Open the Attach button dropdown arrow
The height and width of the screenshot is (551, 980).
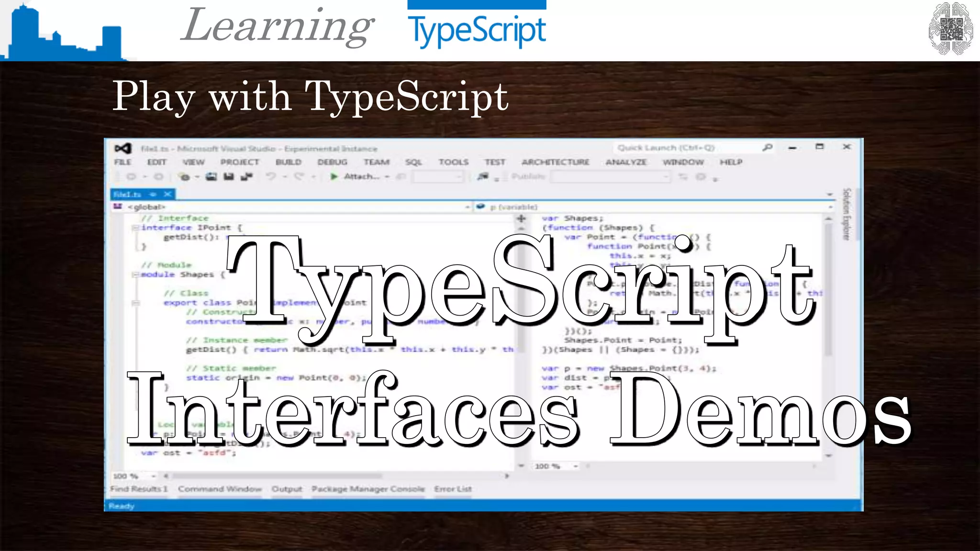[387, 177]
